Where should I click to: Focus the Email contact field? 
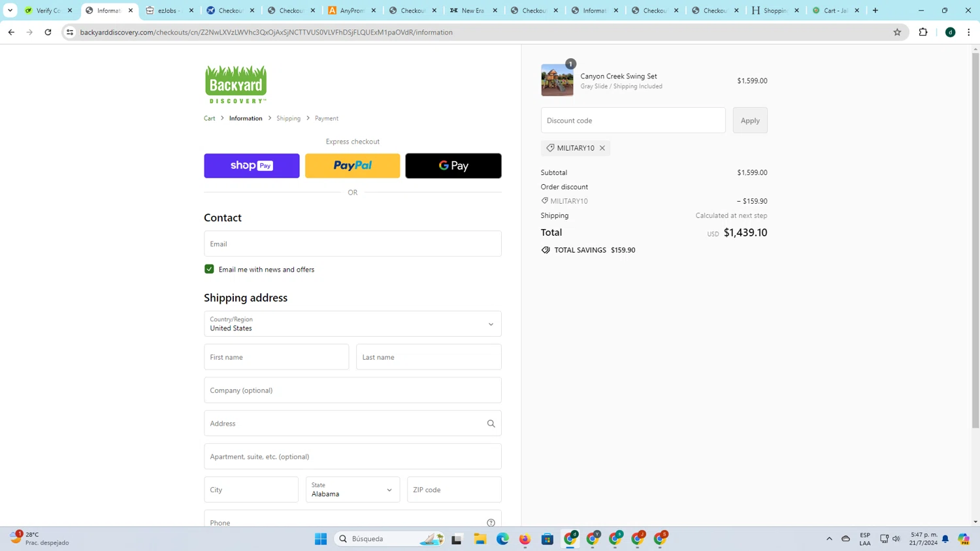click(x=353, y=244)
